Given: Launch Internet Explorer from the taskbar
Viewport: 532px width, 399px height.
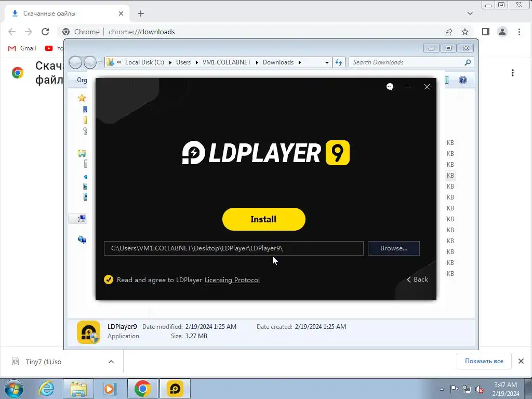Looking at the screenshot, I should point(46,389).
